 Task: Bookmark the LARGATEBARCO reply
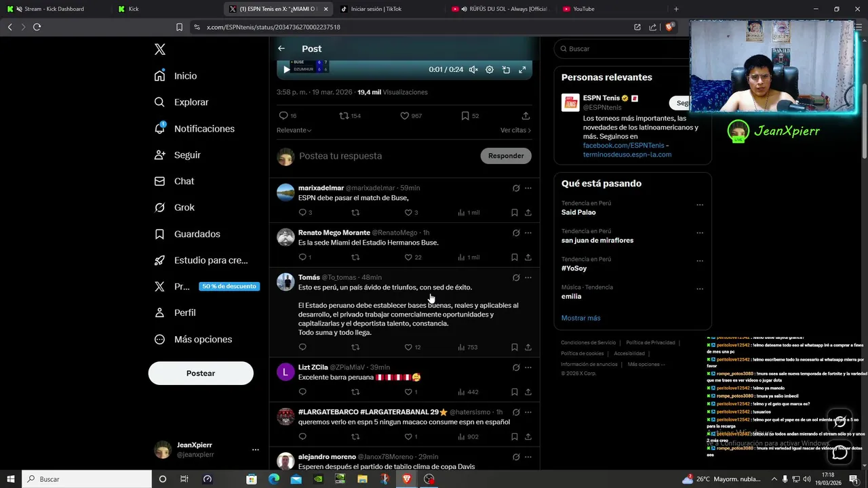tap(514, 436)
